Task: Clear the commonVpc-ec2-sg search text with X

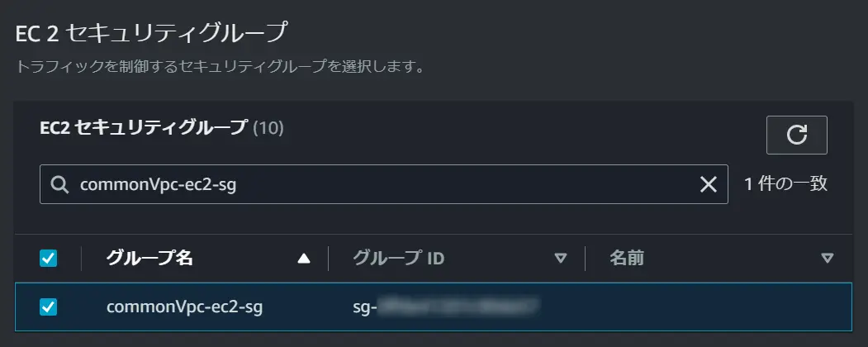Action: [x=709, y=184]
